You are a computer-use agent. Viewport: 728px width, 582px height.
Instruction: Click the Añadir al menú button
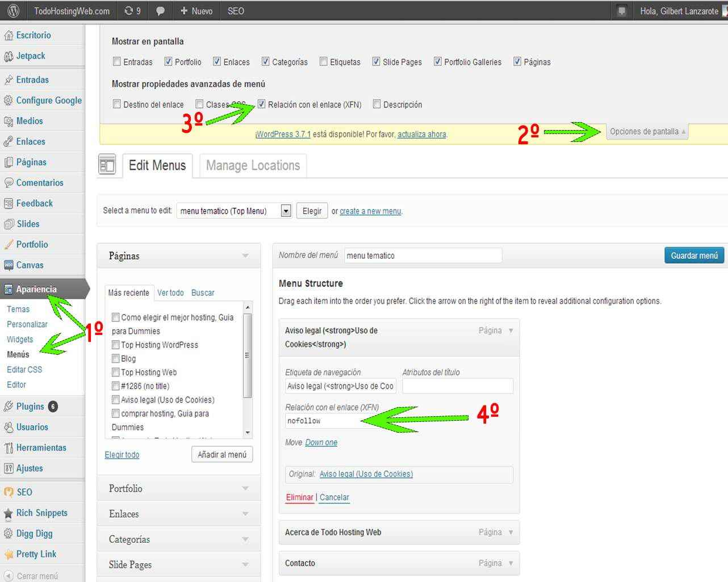(222, 455)
